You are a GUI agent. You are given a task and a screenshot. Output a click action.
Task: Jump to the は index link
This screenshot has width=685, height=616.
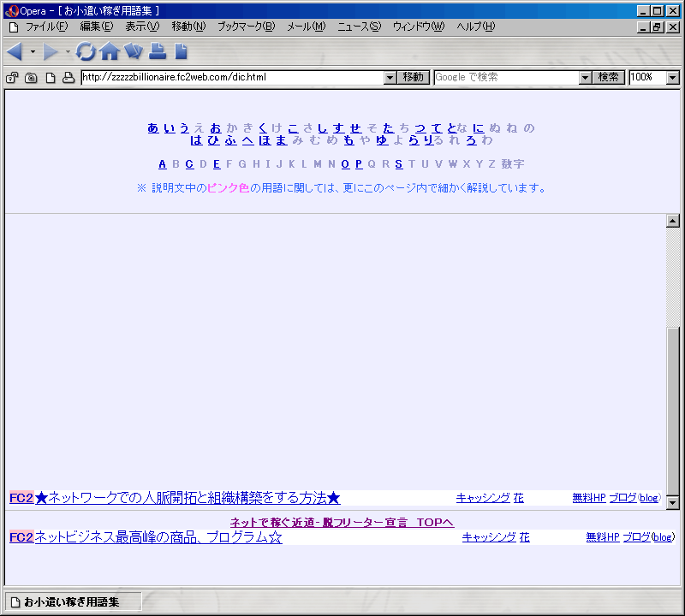click(197, 140)
